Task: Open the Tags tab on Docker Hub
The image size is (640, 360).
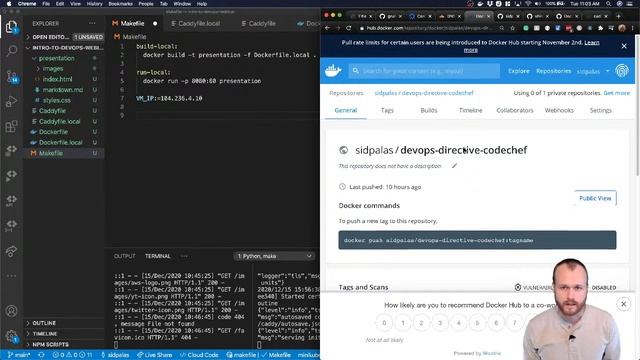Action: coord(387,110)
